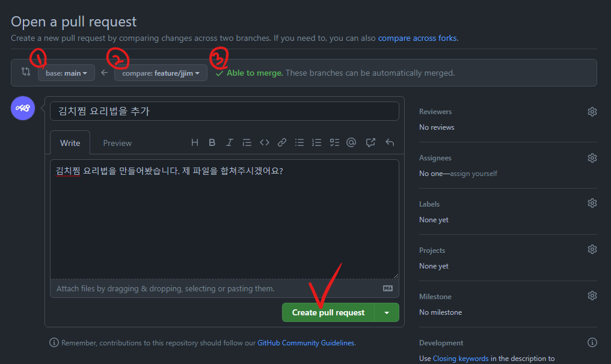611x364 pixels.
Task: Click the assign yourself link
Action: click(473, 174)
